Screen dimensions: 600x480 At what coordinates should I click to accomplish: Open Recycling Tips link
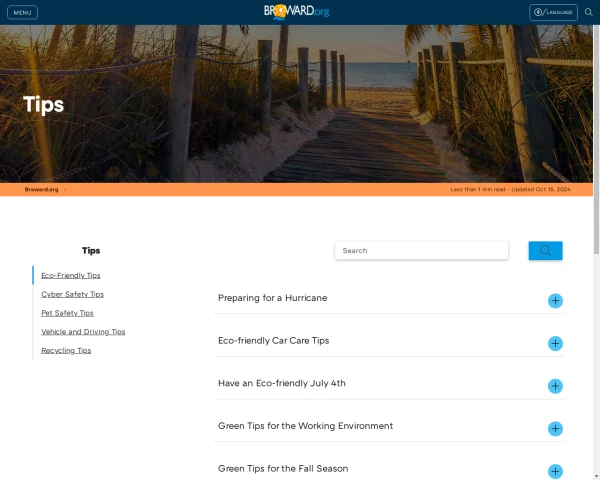click(x=66, y=350)
